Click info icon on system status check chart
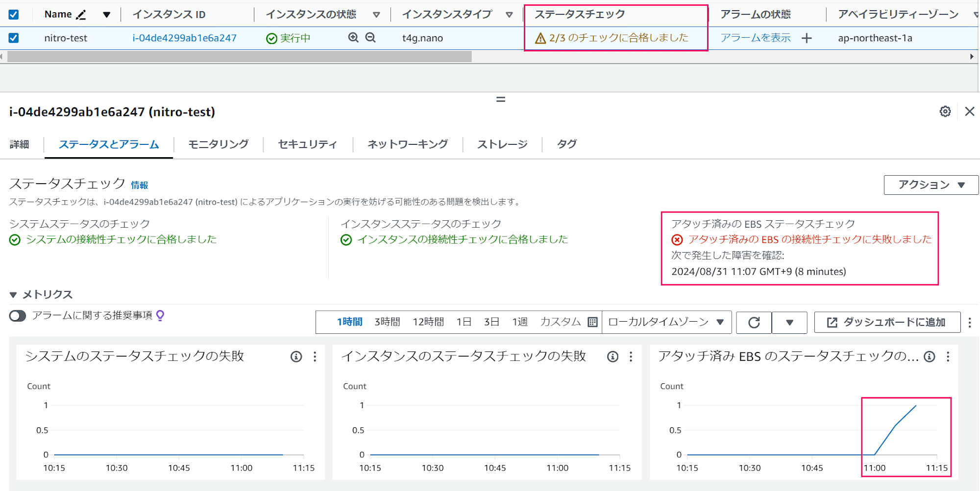 coord(296,357)
